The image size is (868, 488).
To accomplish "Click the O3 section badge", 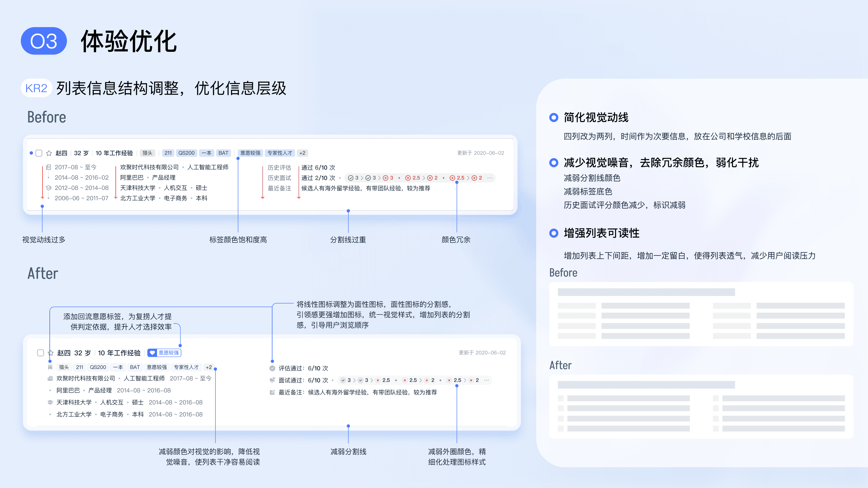I will point(44,41).
